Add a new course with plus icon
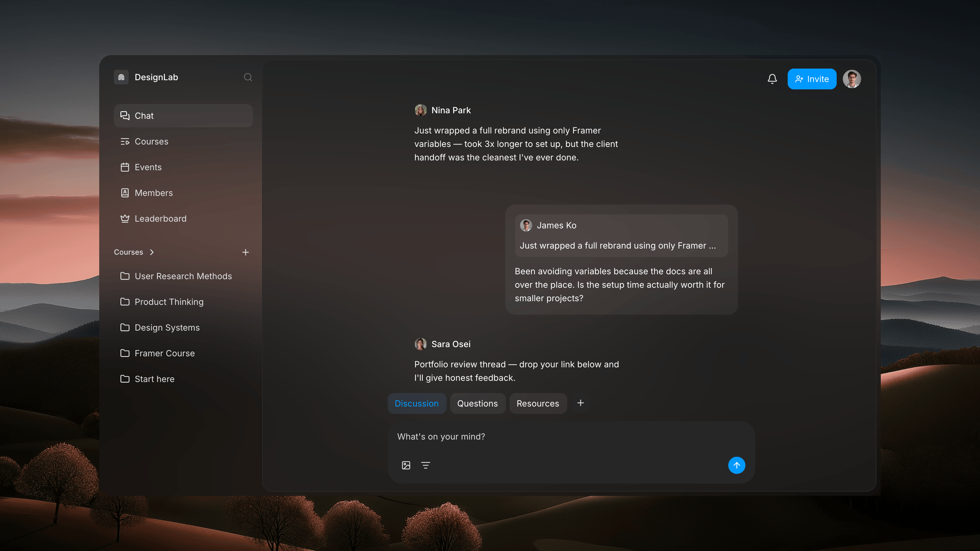 coord(245,252)
